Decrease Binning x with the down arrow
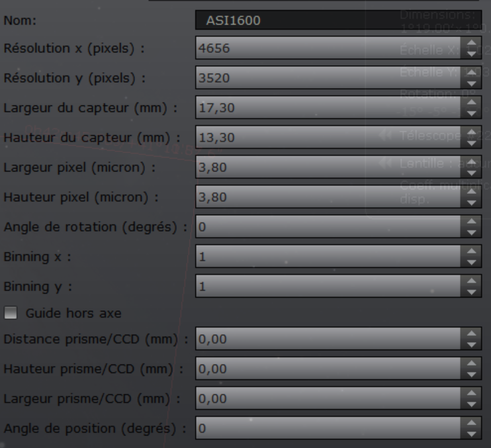 pyautogui.click(x=471, y=262)
